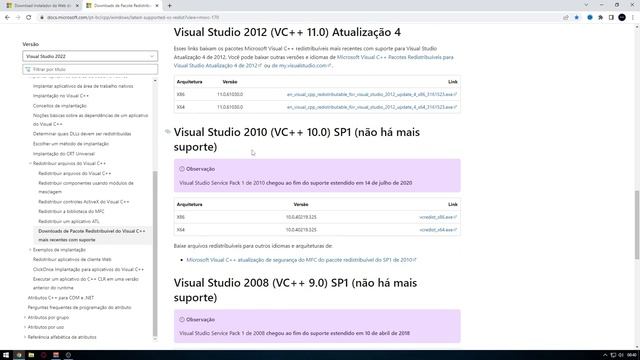The width and height of the screenshot is (640, 360).
Task: Open Redistribuir aplicativos de cliente Web
Action: pos(72,260)
